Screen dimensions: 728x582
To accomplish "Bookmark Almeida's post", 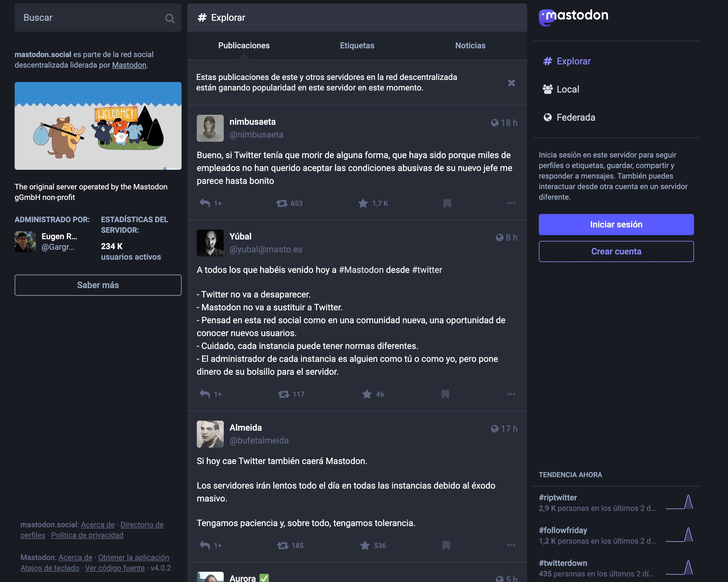I will [x=446, y=545].
